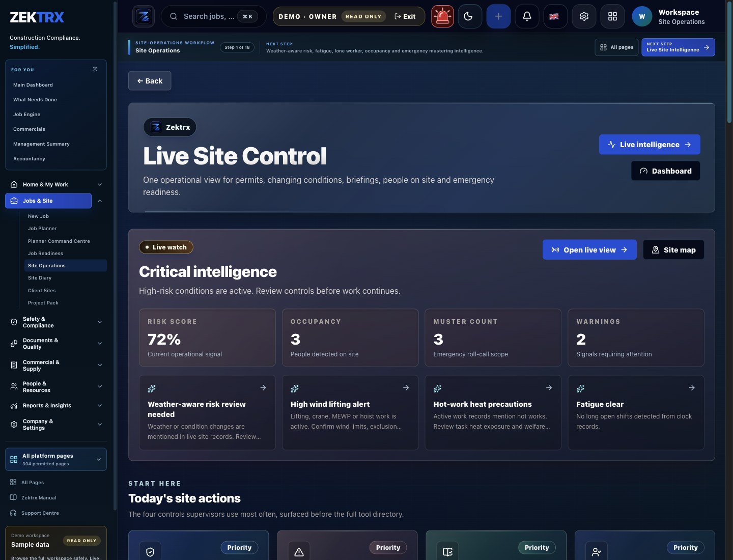Click All pages button in workflow bar

click(x=616, y=47)
